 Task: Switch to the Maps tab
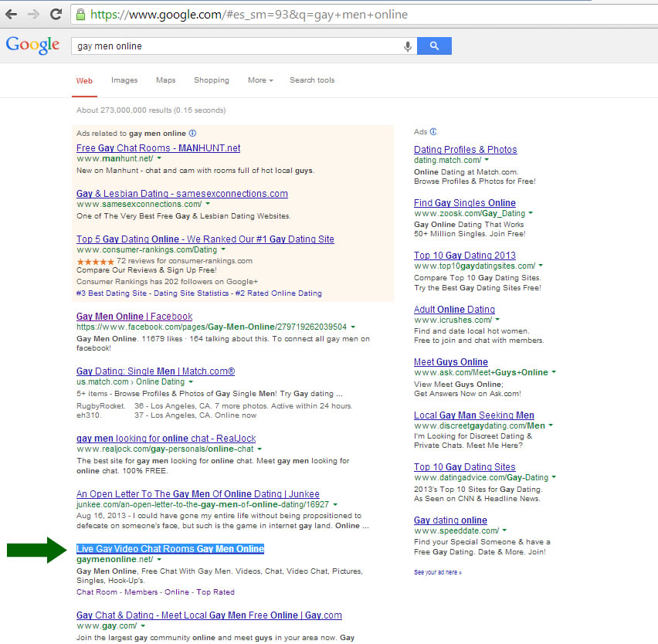click(165, 80)
